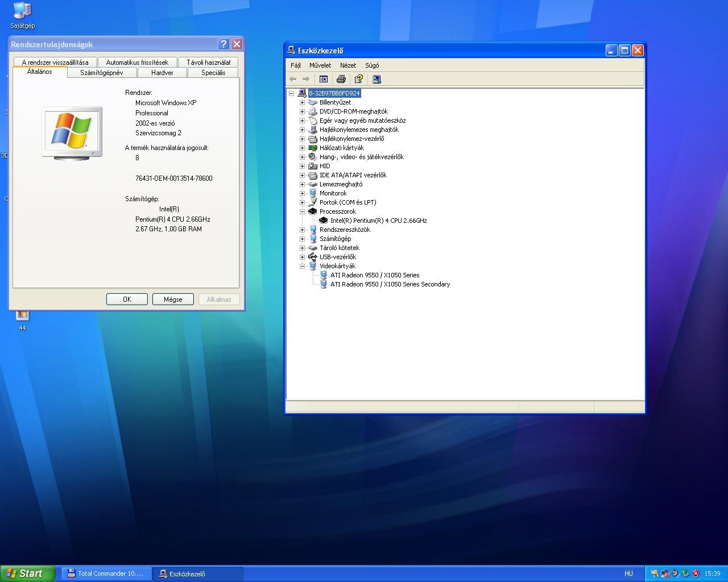Open Properties via the question-mark sheet icon

(x=359, y=79)
